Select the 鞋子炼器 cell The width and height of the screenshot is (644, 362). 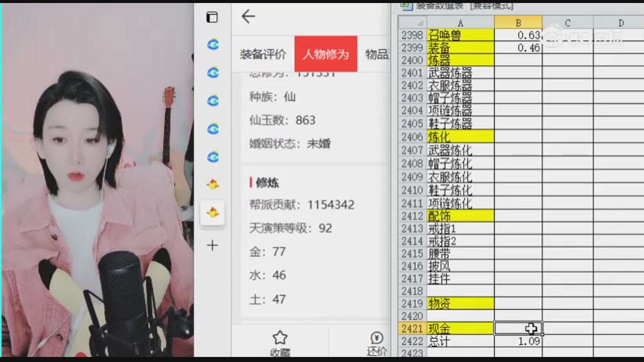point(460,124)
